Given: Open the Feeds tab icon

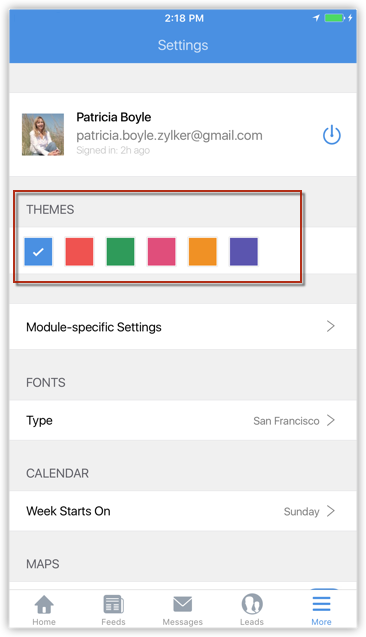Looking at the screenshot, I should point(113,604).
